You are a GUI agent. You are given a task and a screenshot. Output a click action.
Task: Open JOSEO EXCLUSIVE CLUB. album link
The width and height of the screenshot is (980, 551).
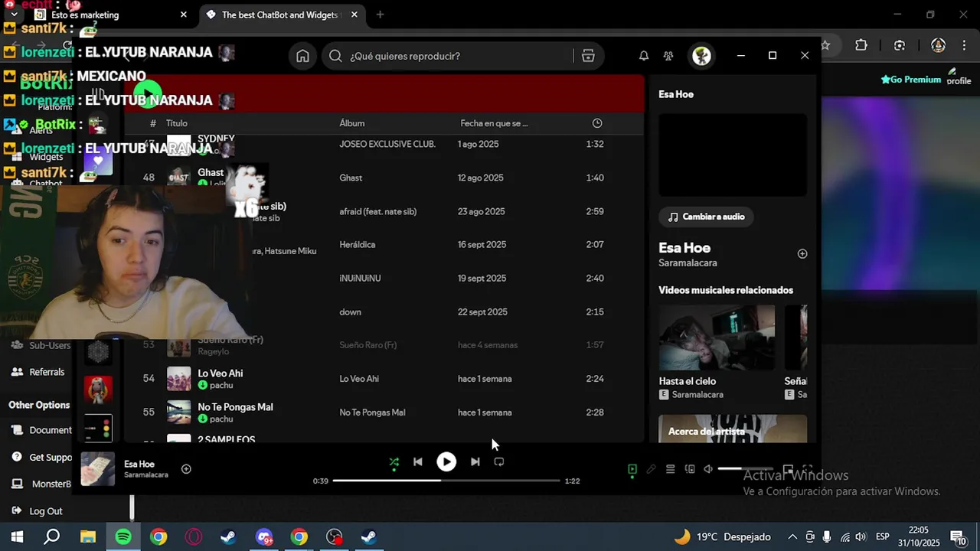pyautogui.click(x=387, y=144)
